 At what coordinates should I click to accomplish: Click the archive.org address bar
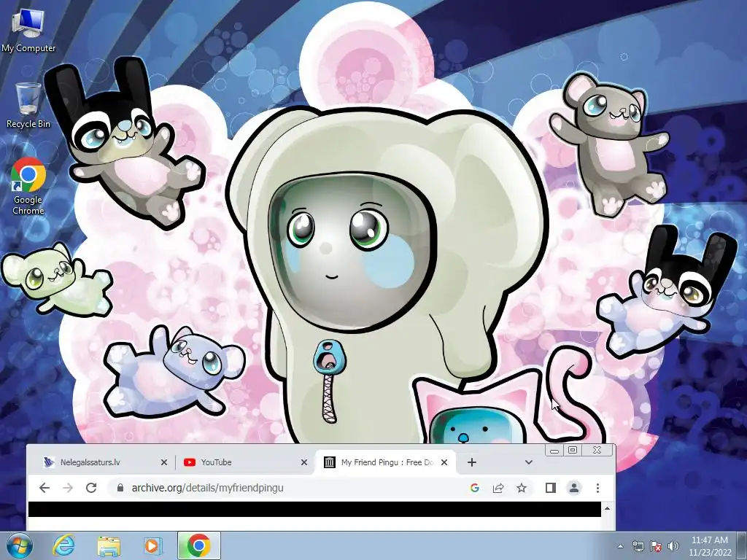coord(295,488)
